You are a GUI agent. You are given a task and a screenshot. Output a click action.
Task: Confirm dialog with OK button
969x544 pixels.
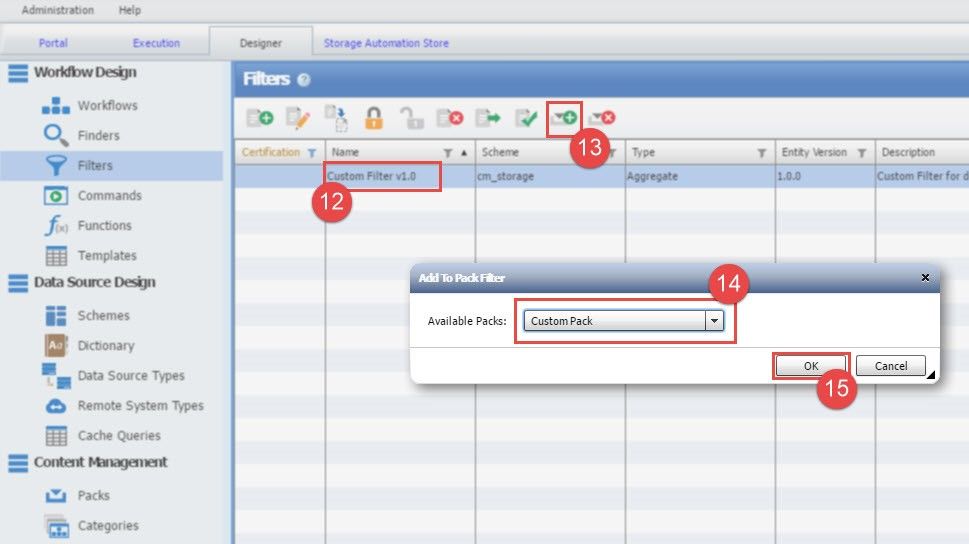[x=811, y=365]
